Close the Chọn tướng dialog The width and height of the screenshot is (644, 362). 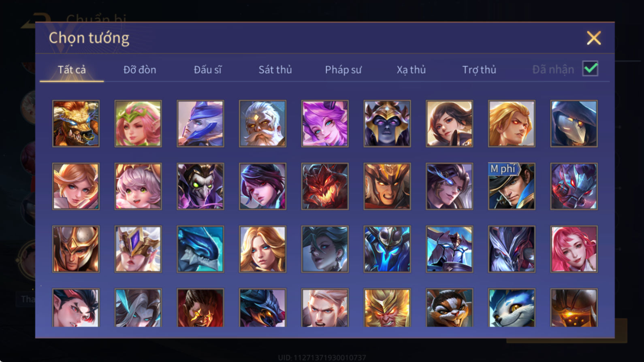tap(594, 38)
